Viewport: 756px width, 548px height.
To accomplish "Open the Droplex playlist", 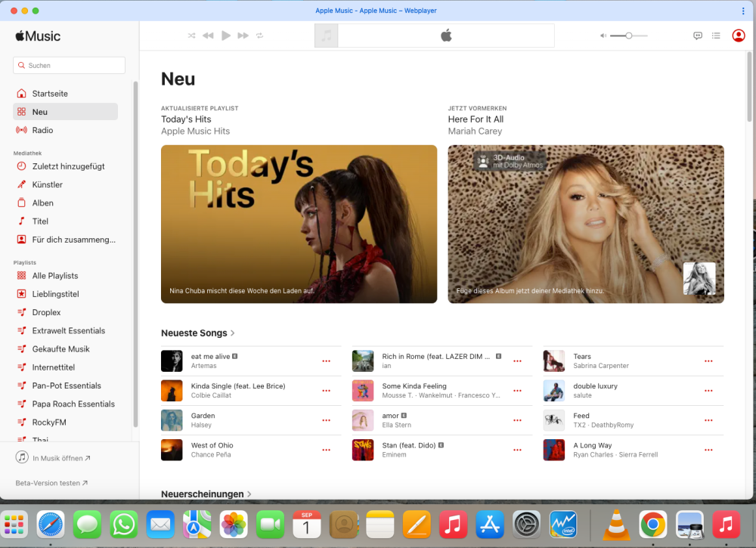I will pyautogui.click(x=66, y=312).
